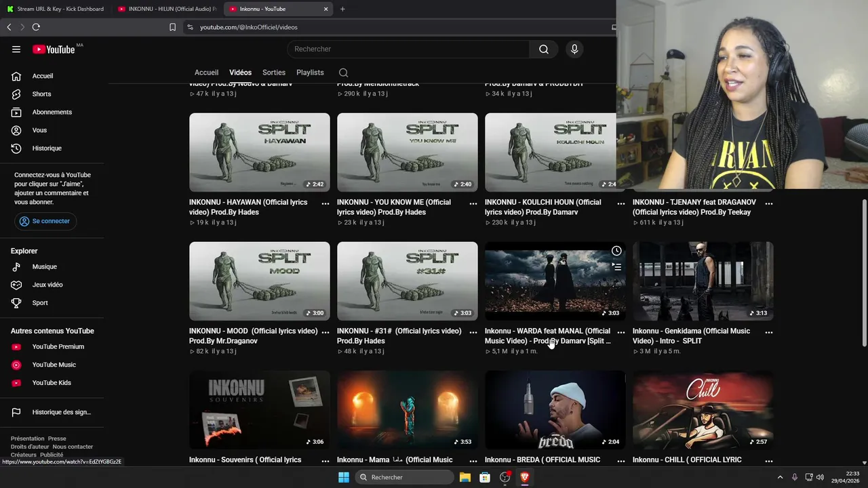Switch to Sorties tab
The height and width of the screenshot is (488, 868).
pyautogui.click(x=274, y=73)
